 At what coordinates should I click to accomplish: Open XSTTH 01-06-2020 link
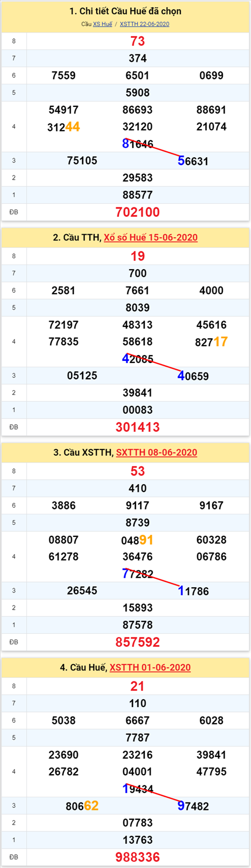150,667
